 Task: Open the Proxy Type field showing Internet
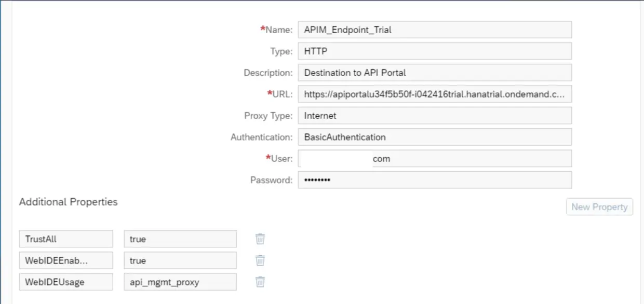[435, 116]
